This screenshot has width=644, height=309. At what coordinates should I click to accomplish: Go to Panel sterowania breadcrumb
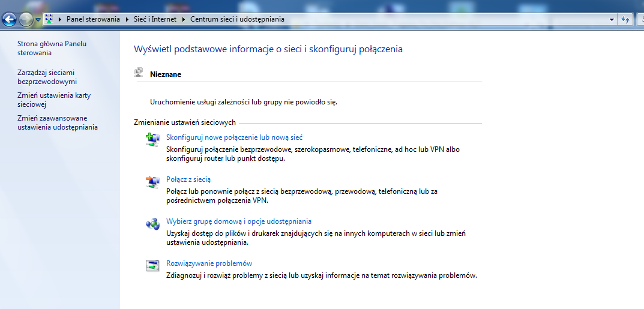[93, 19]
